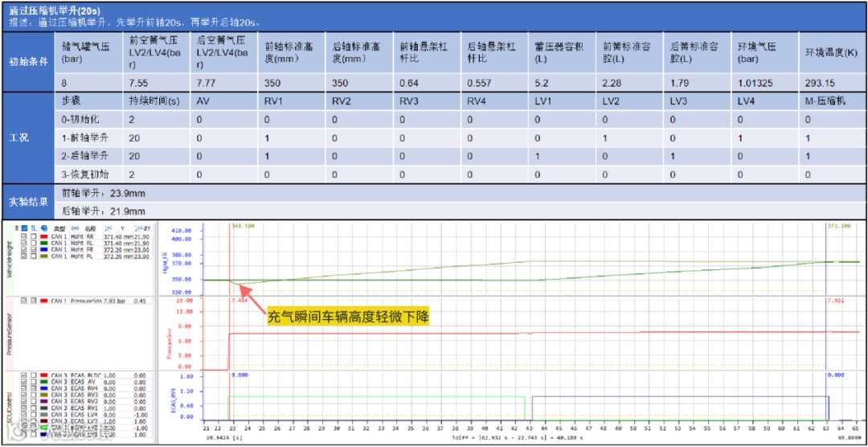Toggle visibility checkbox for ECAS_AV signal

coord(24,382)
